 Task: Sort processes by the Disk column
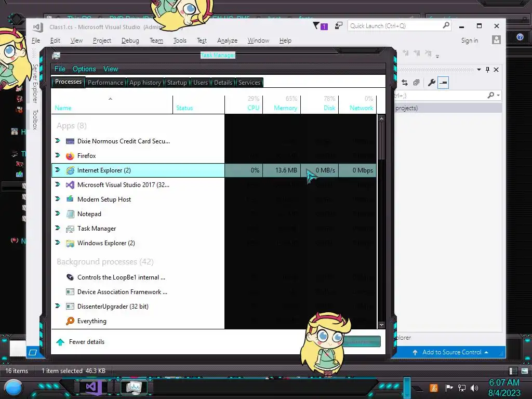pyautogui.click(x=320, y=104)
